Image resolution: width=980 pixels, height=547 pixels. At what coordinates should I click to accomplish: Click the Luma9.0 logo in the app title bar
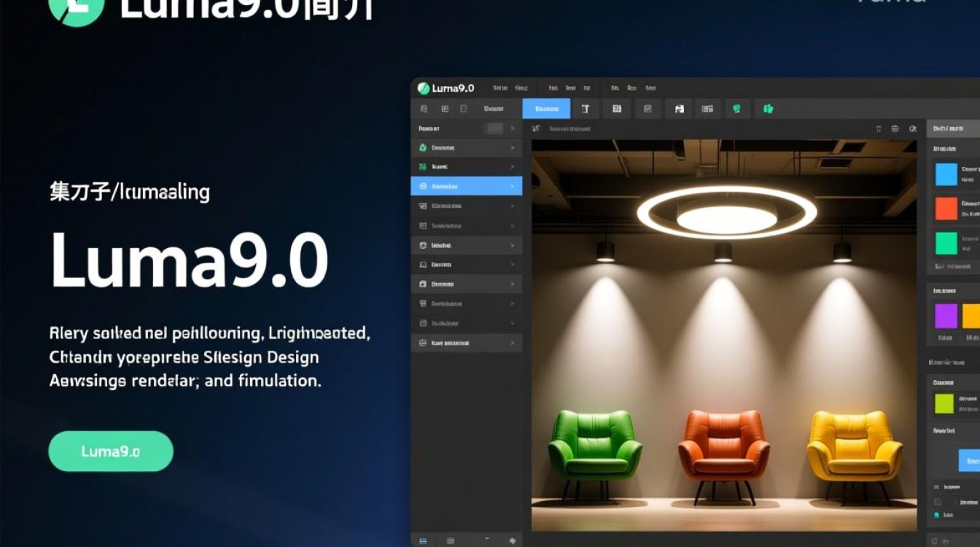click(x=446, y=88)
